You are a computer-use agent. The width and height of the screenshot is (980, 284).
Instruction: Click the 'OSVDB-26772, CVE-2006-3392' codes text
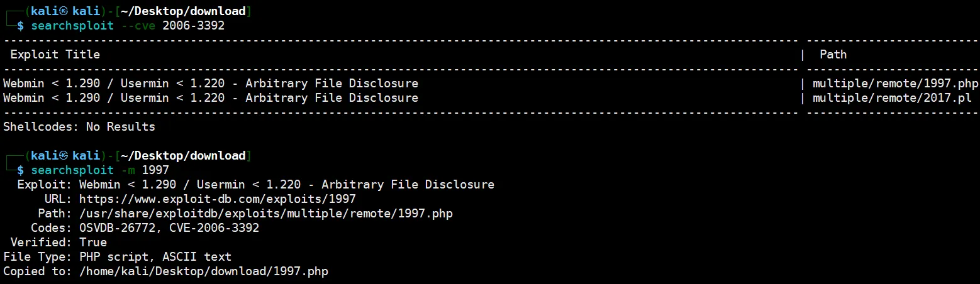pos(169,228)
